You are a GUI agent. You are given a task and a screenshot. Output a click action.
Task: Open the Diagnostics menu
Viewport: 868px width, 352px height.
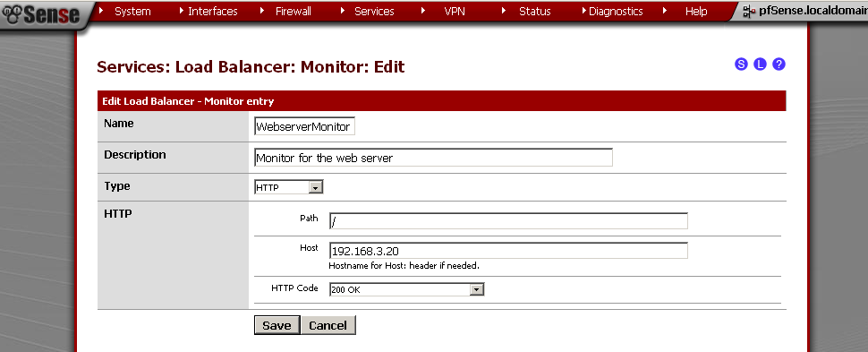pyautogui.click(x=616, y=11)
